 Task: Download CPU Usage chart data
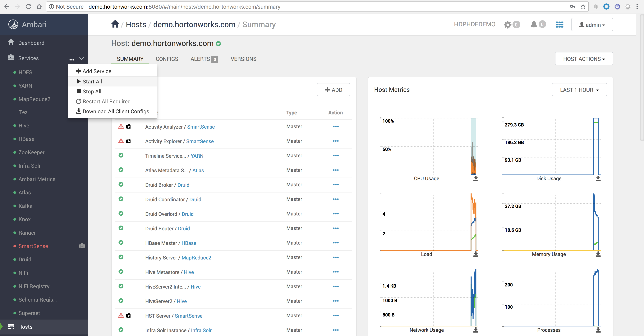click(x=476, y=179)
